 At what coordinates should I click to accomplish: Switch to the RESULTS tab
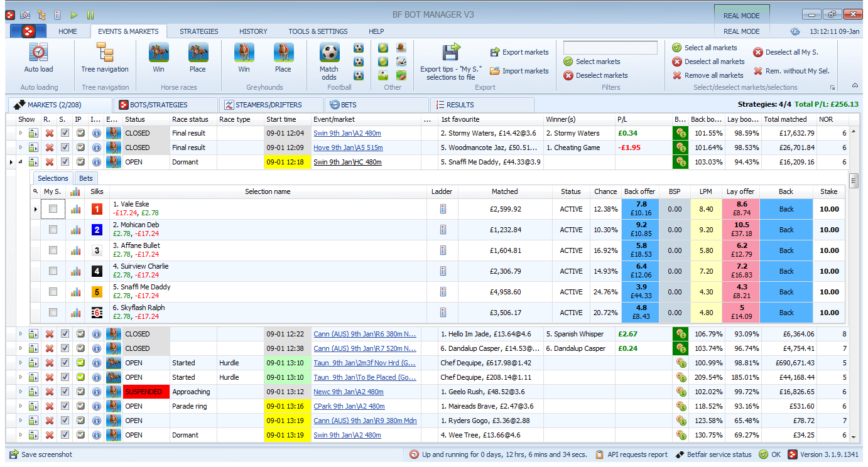tap(482, 105)
